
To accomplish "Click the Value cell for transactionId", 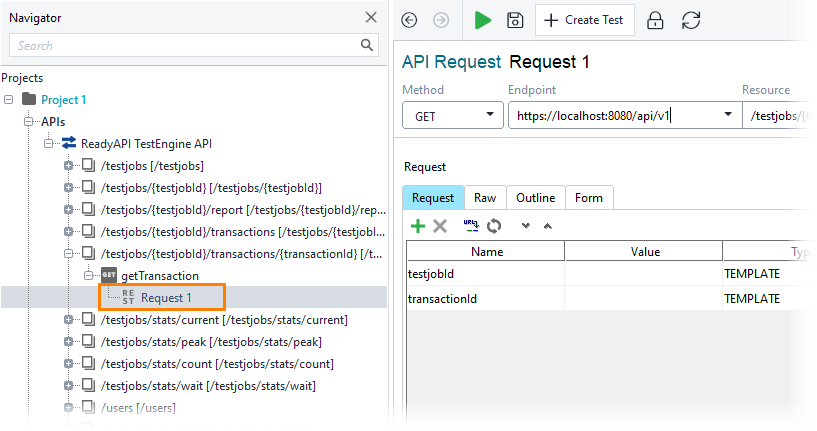I will pos(643,299).
